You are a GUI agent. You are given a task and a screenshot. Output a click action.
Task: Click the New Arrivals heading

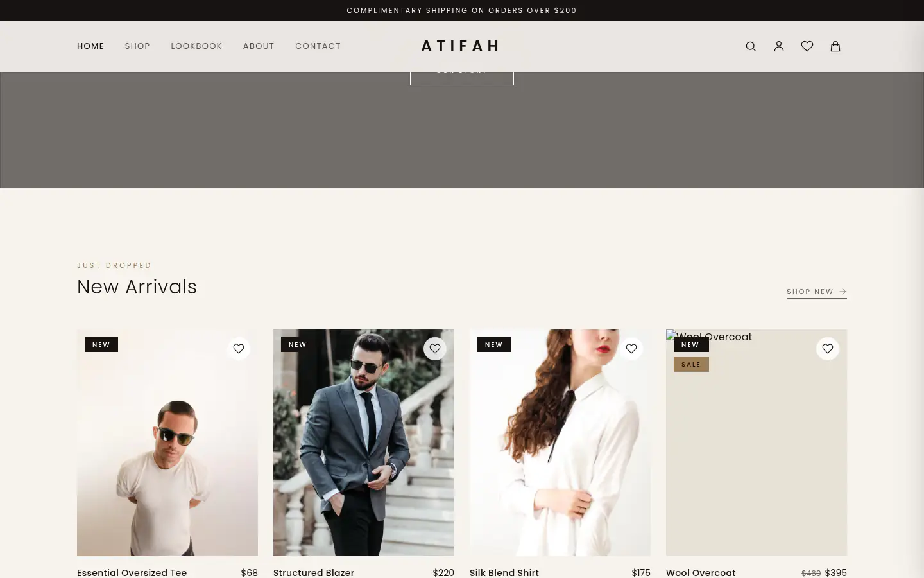point(137,286)
